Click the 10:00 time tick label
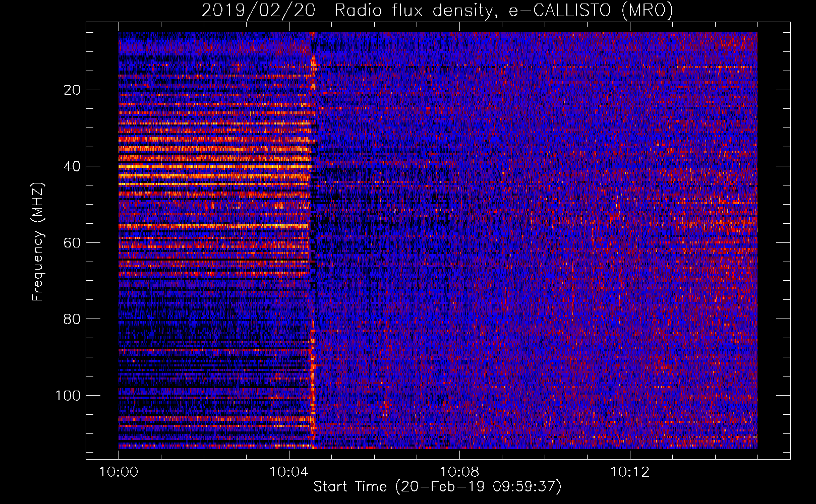This screenshot has height=504, width=816. pyautogui.click(x=119, y=472)
